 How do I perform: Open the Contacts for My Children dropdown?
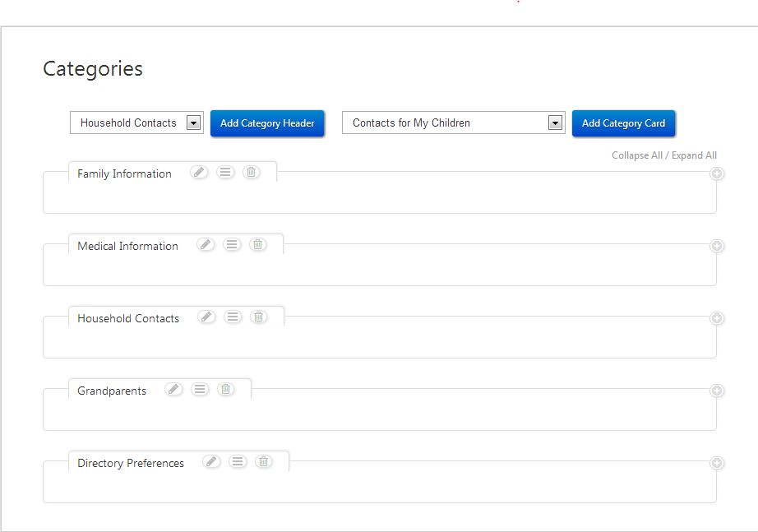click(x=556, y=123)
